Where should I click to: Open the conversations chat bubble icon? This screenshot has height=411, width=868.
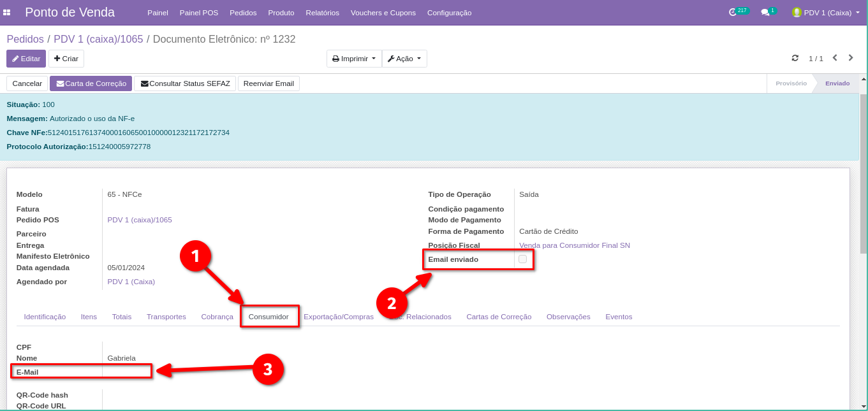tap(765, 12)
